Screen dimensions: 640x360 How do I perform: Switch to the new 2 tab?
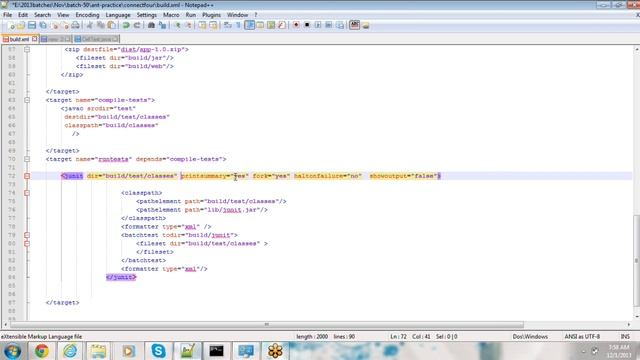tap(56, 39)
